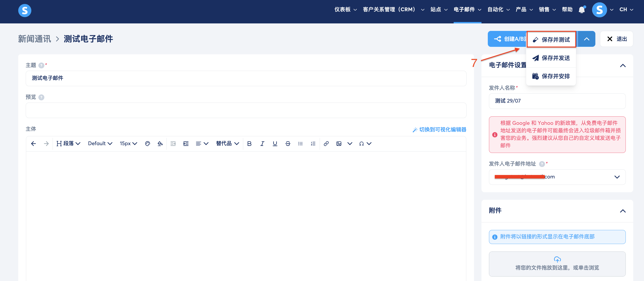Toggle bold formatting
Viewport: 644px width, 281px height.
point(249,144)
